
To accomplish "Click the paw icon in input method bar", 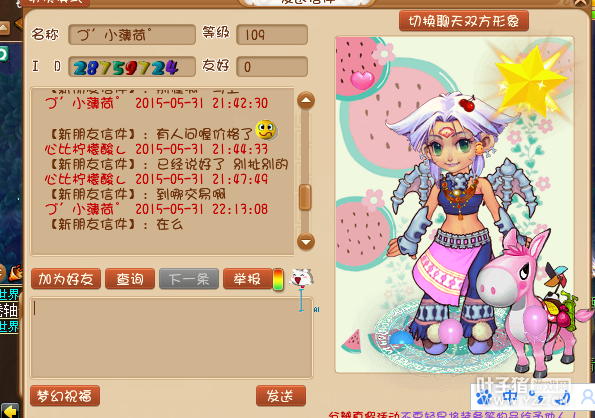I will [x=484, y=397].
